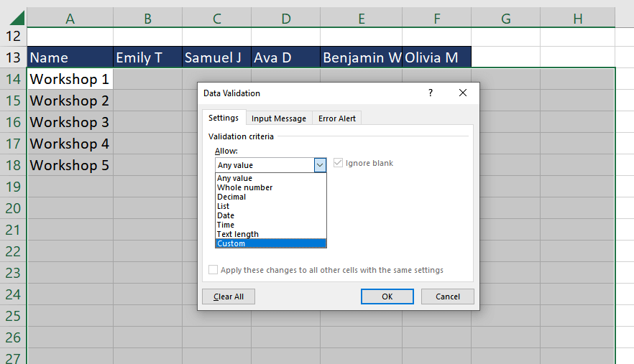This screenshot has width=634, height=364.
Task: Choose Text length from the Allow list
Action: click(270, 234)
